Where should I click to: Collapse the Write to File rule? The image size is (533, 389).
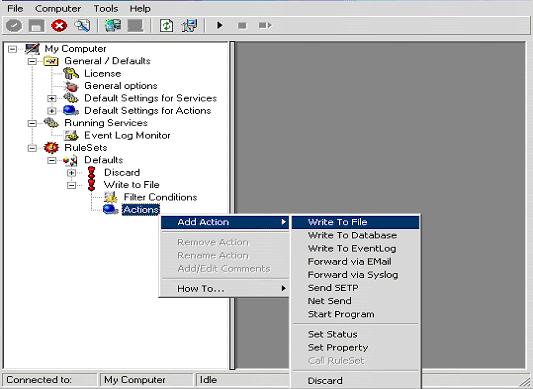(71, 185)
